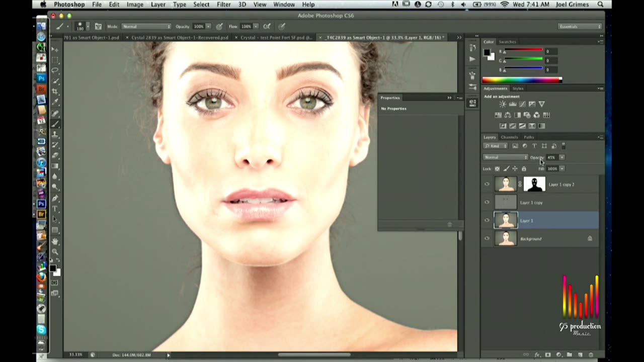Switch to the Styles tab
The image size is (644, 362).
coord(518,88)
